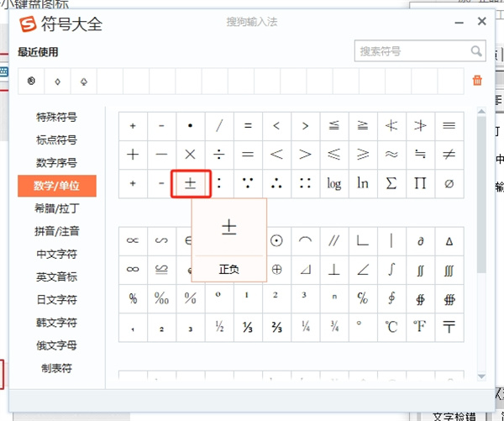Select the per mille ‰ symbol
This screenshot has height=421, width=504.
(161, 297)
